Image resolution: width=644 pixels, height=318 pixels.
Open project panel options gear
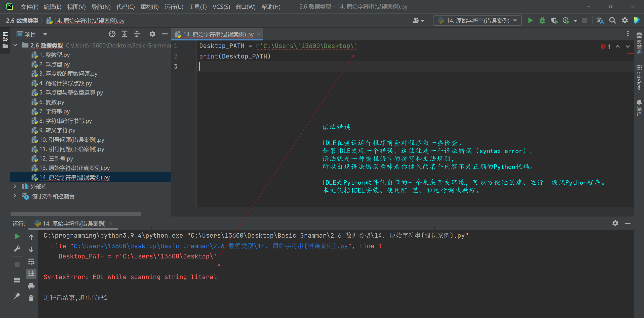click(x=152, y=34)
